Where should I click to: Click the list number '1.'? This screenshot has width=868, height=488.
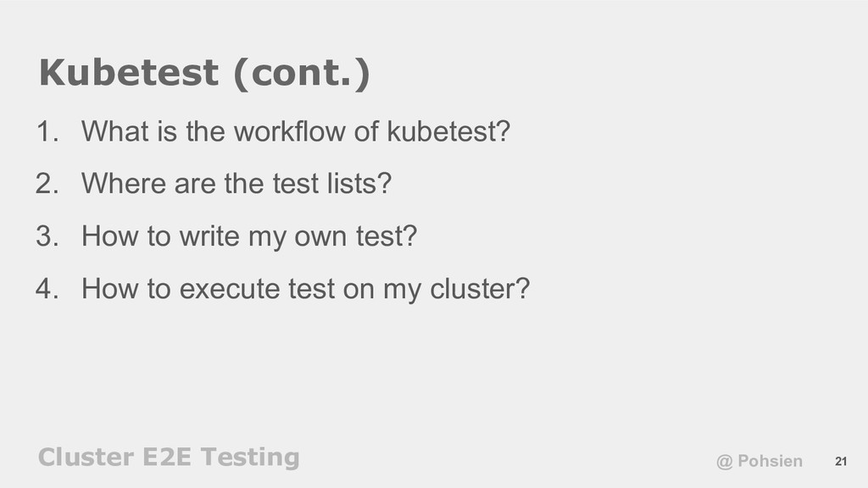point(47,131)
